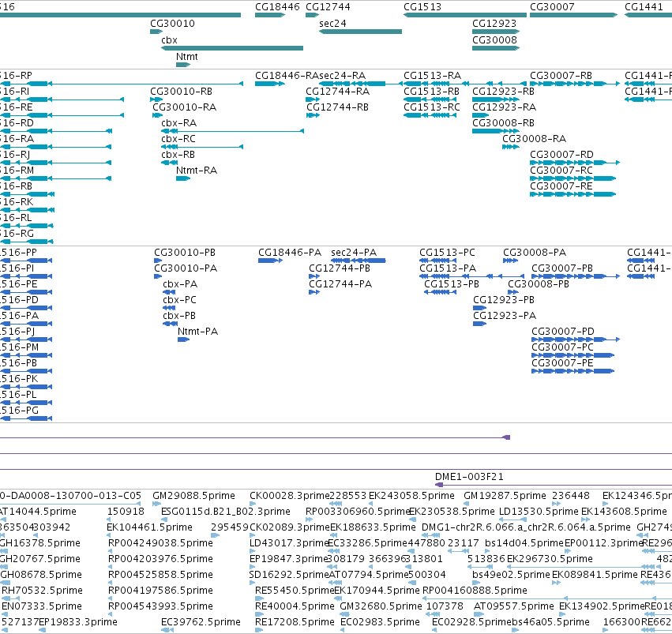Select transcript CG12744-RA

pyautogui.click(x=337, y=92)
